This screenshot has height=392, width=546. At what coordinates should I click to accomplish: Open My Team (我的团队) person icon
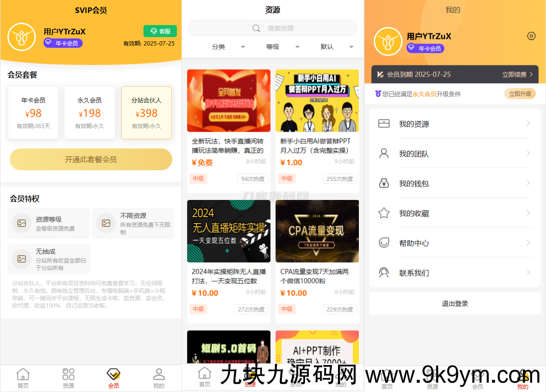[383, 154]
